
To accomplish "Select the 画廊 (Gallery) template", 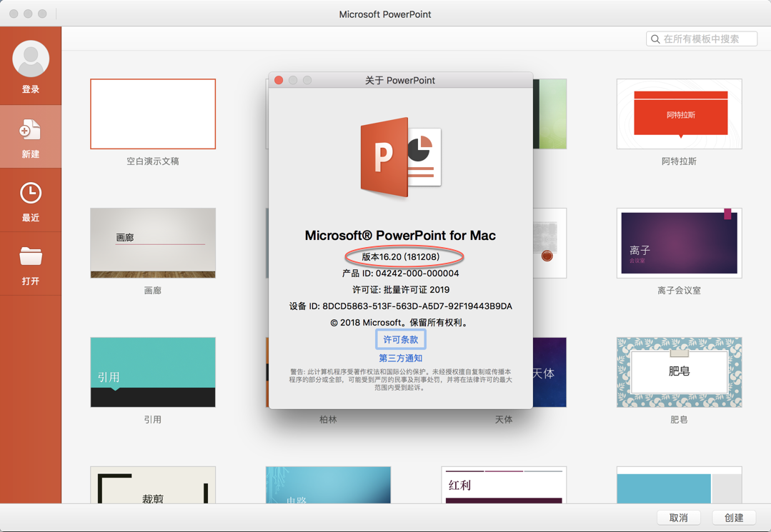I will point(152,243).
